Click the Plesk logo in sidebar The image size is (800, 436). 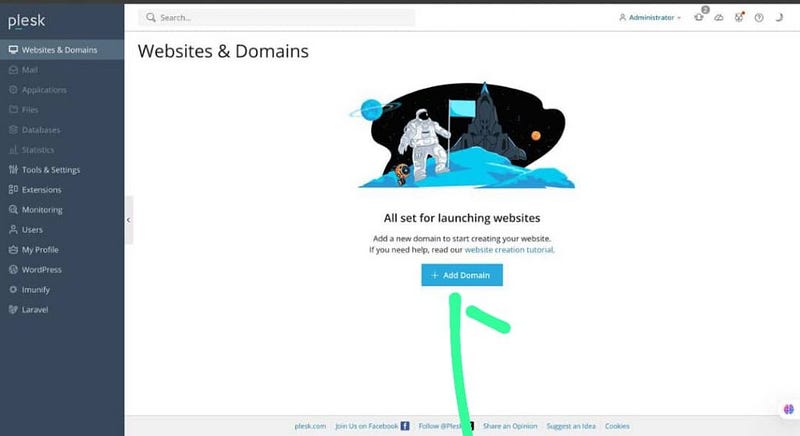27,21
